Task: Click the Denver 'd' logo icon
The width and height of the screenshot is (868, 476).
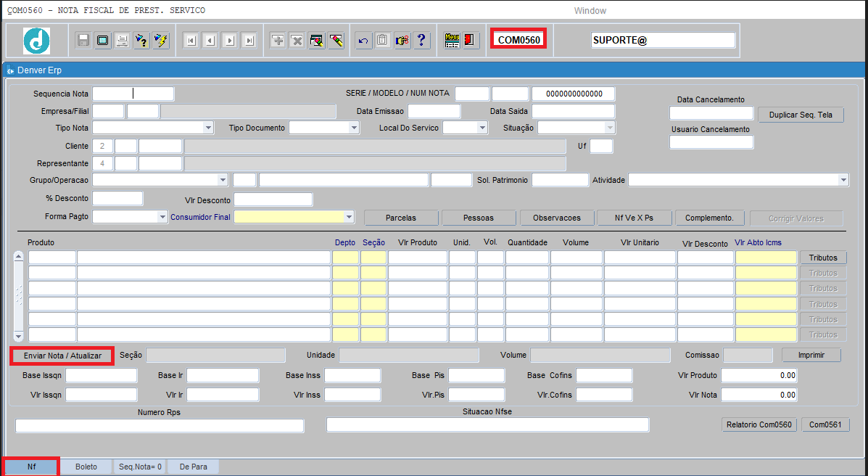Action: click(x=36, y=41)
